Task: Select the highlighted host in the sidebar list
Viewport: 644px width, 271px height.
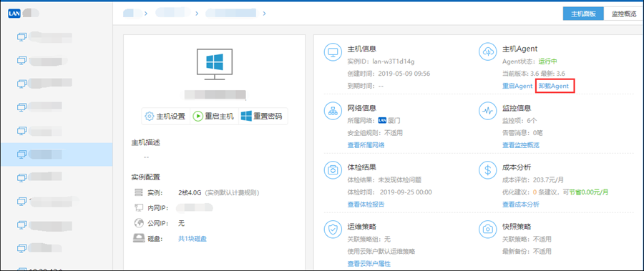Action: tap(57, 154)
